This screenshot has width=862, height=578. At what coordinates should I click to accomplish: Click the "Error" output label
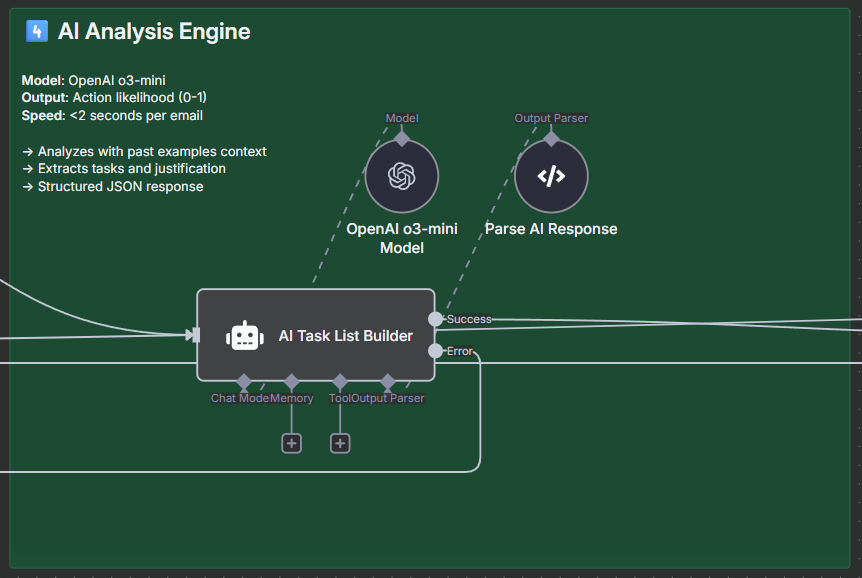click(x=460, y=351)
